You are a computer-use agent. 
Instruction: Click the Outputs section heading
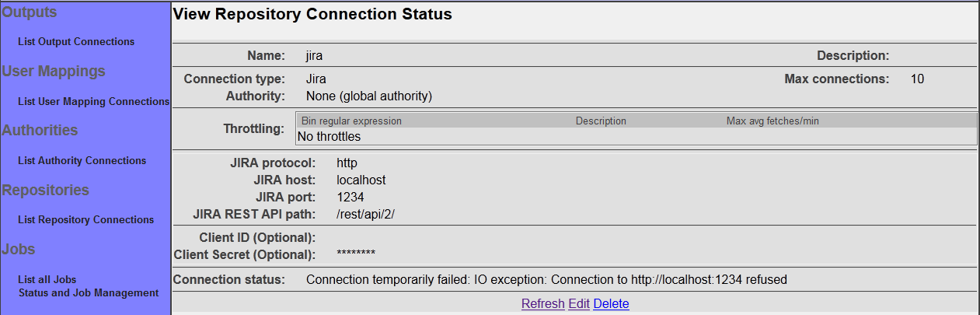30,12
